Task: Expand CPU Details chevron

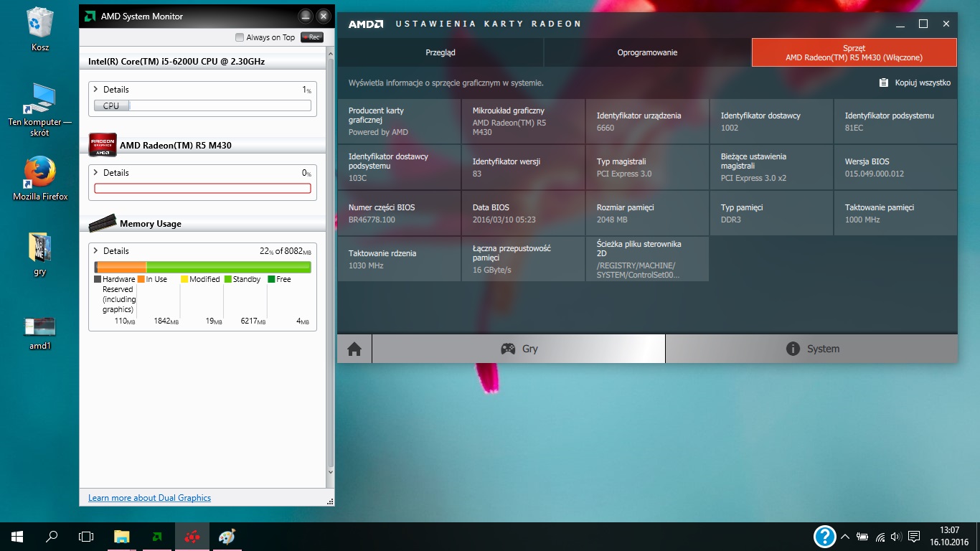Action: tap(96, 90)
